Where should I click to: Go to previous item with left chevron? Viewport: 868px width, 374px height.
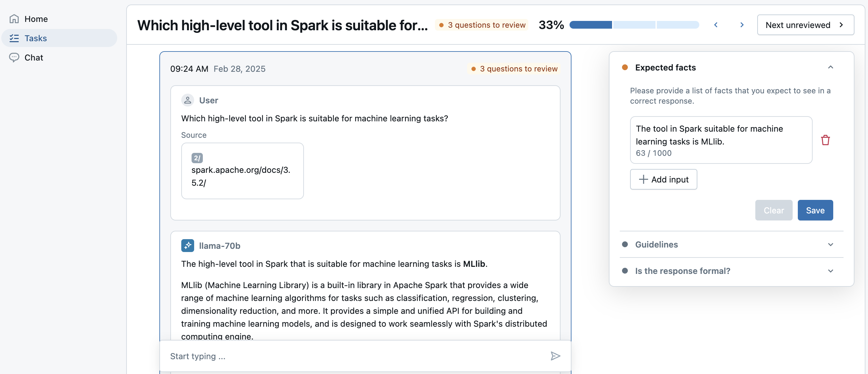point(716,25)
